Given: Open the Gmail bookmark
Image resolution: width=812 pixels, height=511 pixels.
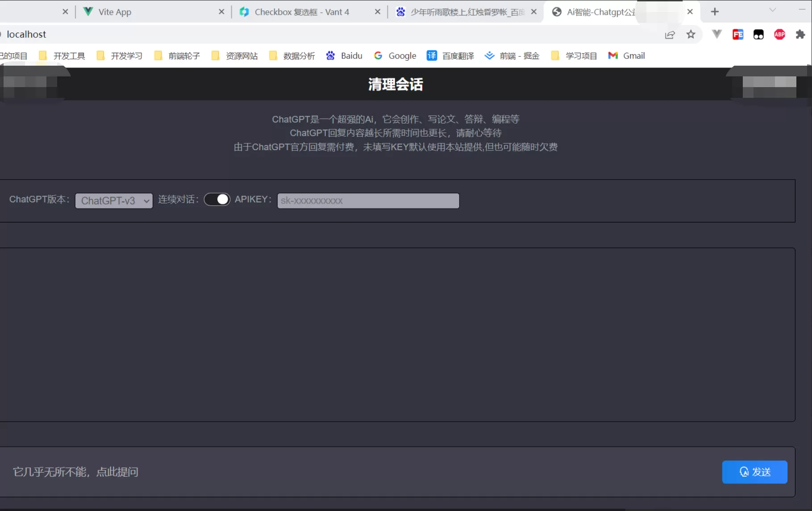Looking at the screenshot, I should (627, 56).
